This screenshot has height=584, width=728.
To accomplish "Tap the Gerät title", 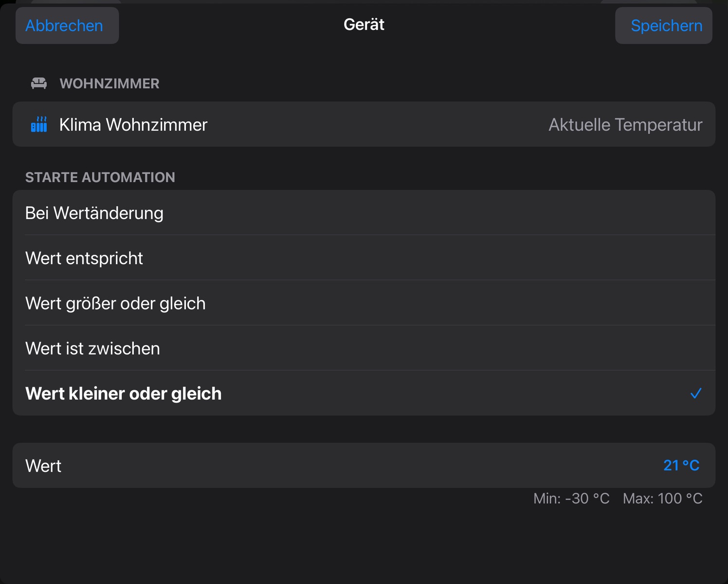I will pos(364,24).
